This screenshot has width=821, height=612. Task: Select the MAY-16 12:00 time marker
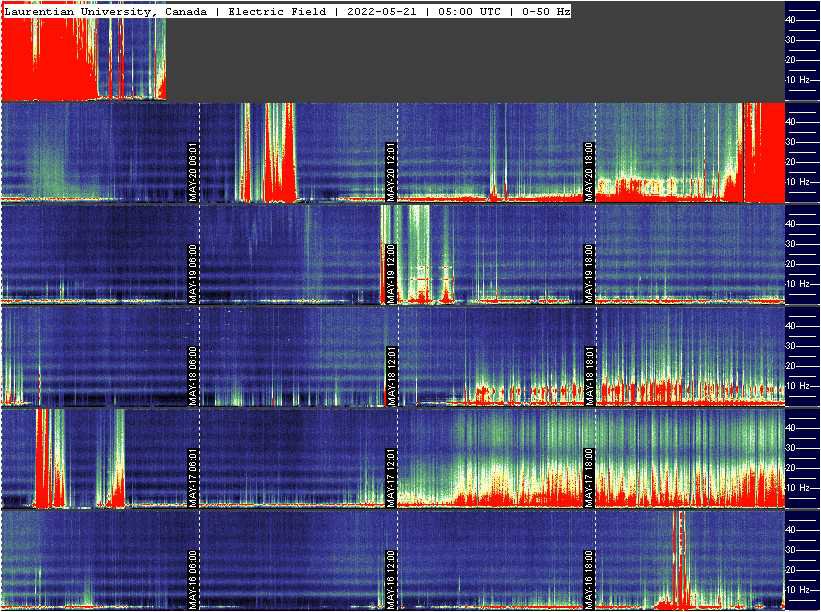tap(392, 580)
